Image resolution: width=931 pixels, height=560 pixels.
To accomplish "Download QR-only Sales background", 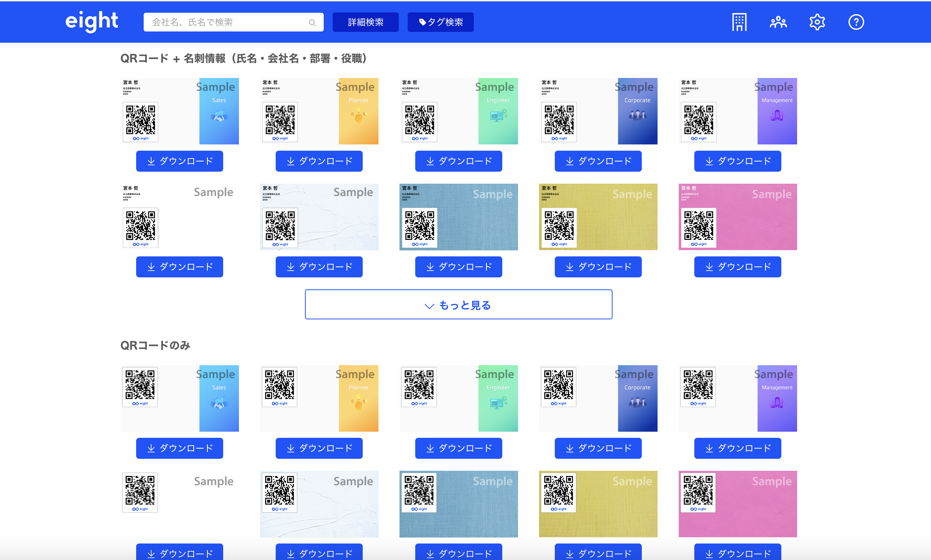I will (x=179, y=448).
